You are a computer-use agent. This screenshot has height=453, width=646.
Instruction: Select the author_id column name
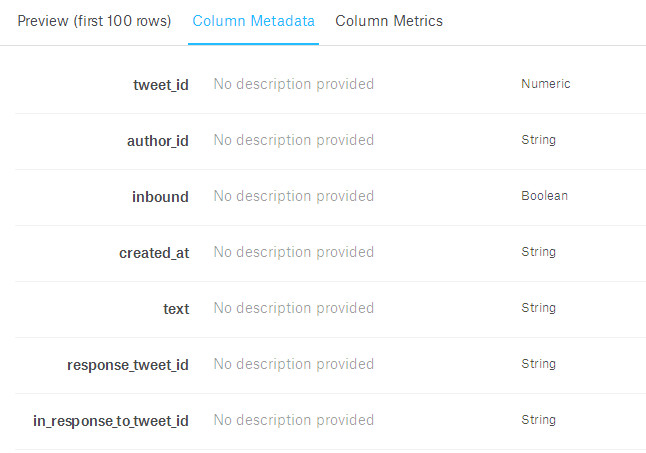pyautogui.click(x=157, y=141)
